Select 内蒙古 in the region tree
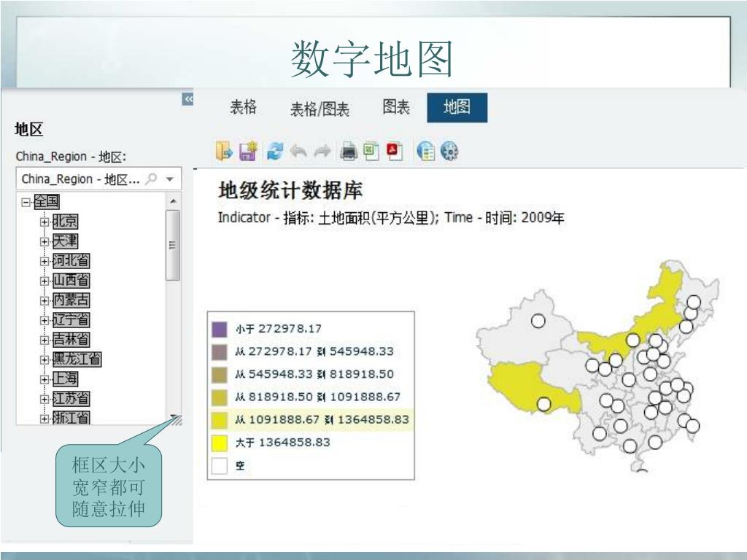The height and width of the screenshot is (560, 747). tap(71, 300)
